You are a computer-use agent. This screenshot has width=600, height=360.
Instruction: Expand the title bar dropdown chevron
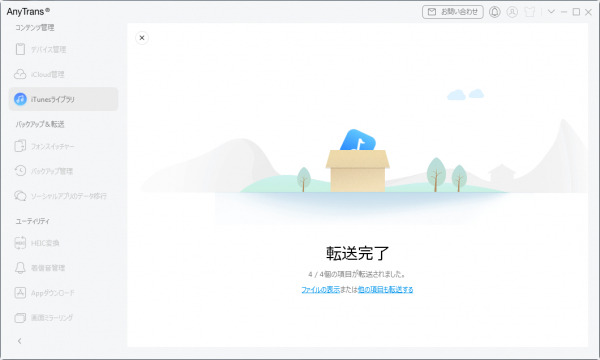pos(551,11)
